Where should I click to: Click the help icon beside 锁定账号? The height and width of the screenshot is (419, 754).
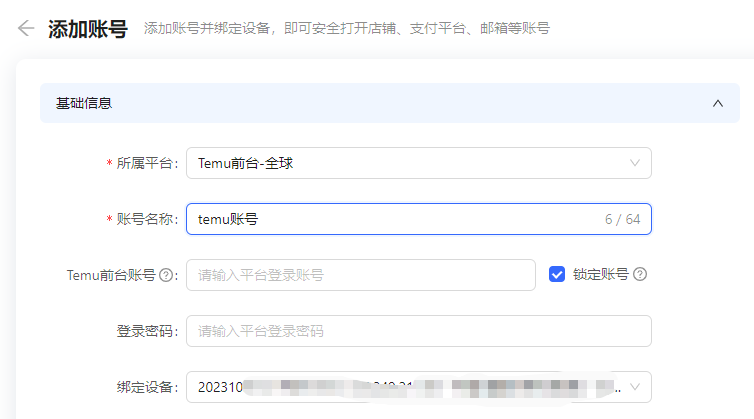tap(640, 274)
